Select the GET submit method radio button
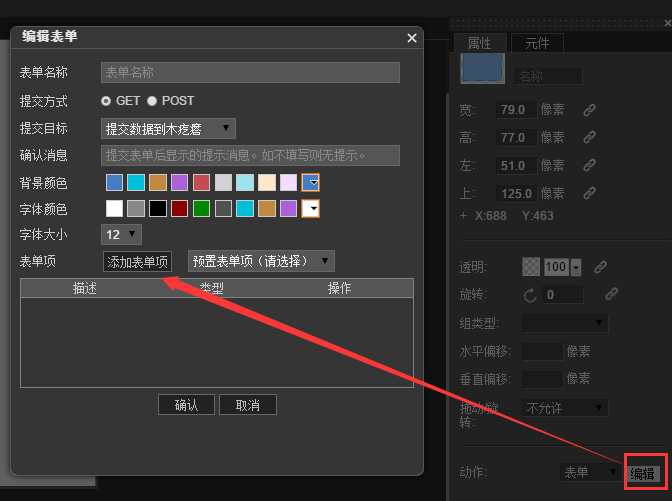 (x=106, y=101)
